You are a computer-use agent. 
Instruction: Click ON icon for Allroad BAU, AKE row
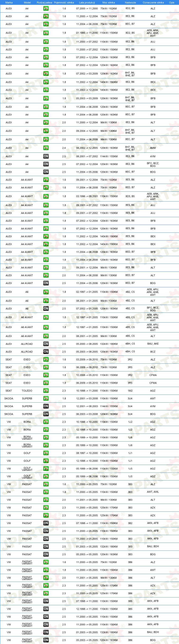pos(46,344)
